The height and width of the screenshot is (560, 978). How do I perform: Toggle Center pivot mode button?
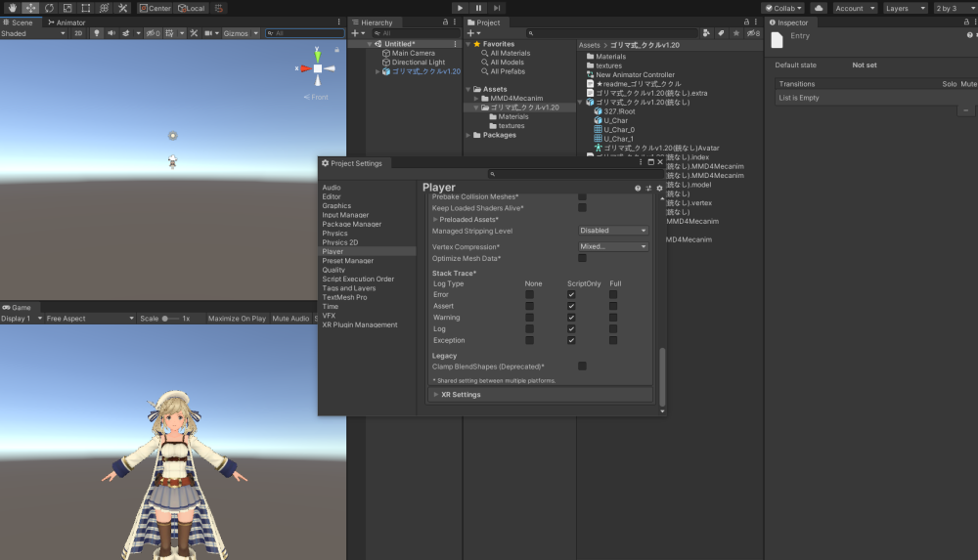[156, 8]
